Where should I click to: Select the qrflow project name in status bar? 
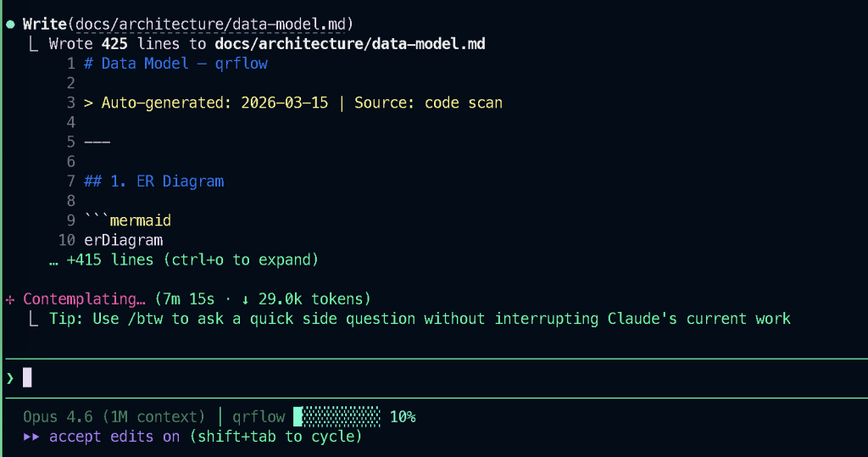(x=259, y=417)
